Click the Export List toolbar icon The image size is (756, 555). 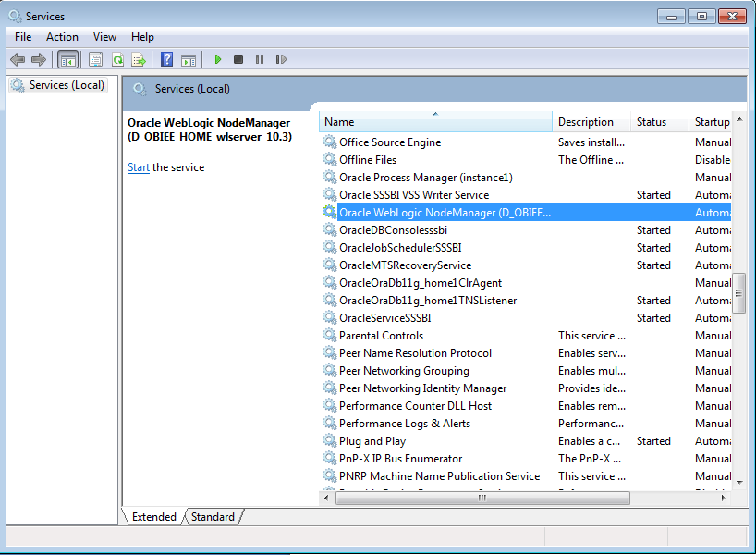pyautogui.click(x=139, y=59)
